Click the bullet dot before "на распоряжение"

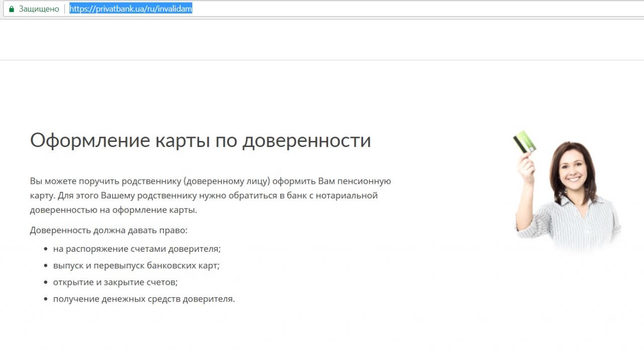coord(46,249)
